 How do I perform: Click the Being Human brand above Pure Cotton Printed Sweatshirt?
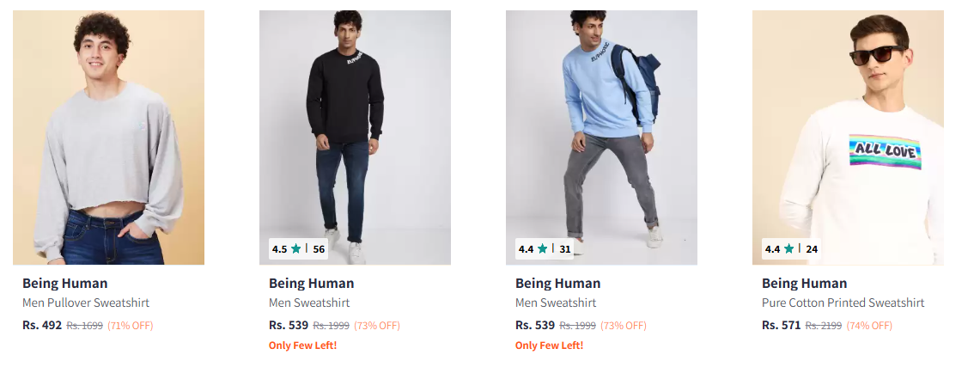click(804, 283)
